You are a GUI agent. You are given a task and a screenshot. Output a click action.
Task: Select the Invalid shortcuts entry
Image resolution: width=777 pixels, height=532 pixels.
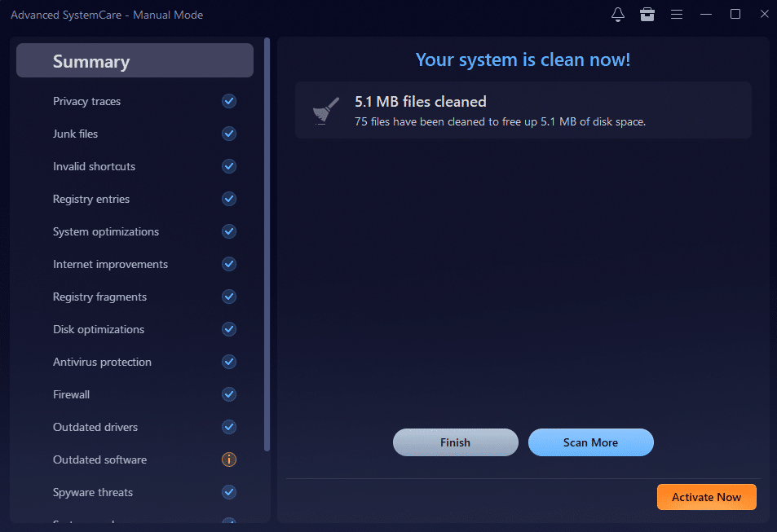[95, 166]
